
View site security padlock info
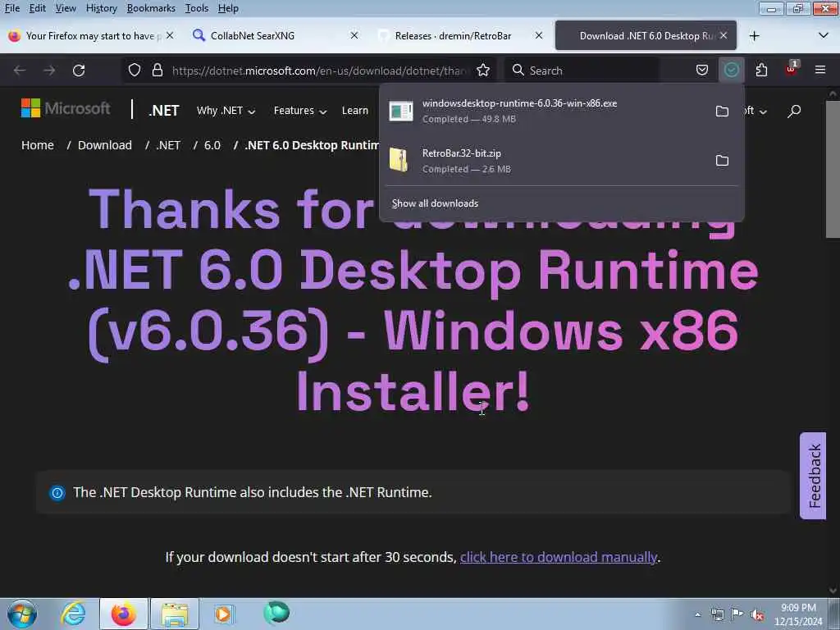coord(157,71)
